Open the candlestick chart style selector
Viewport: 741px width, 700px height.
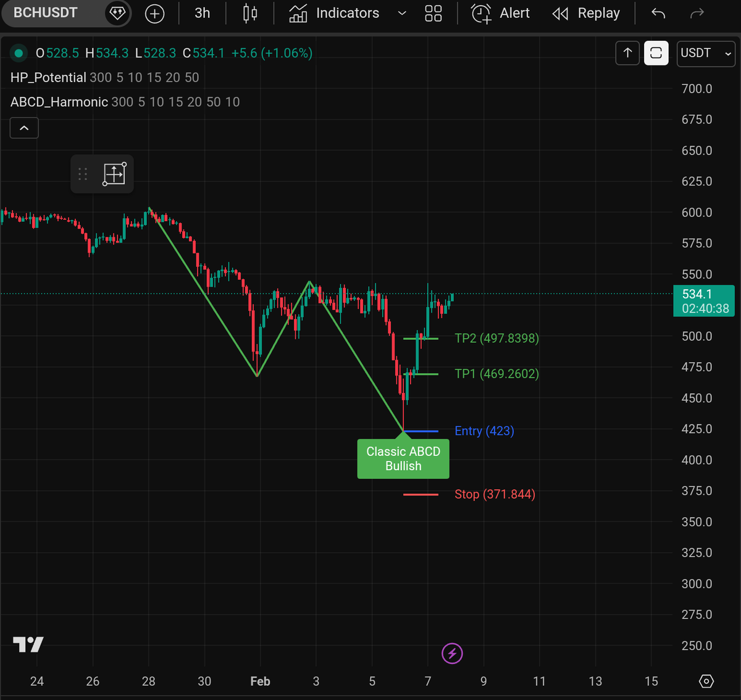point(250,13)
